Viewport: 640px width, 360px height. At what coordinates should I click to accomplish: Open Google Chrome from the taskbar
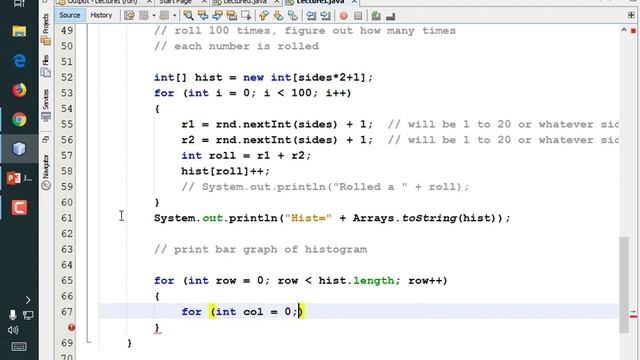[19, 120]
